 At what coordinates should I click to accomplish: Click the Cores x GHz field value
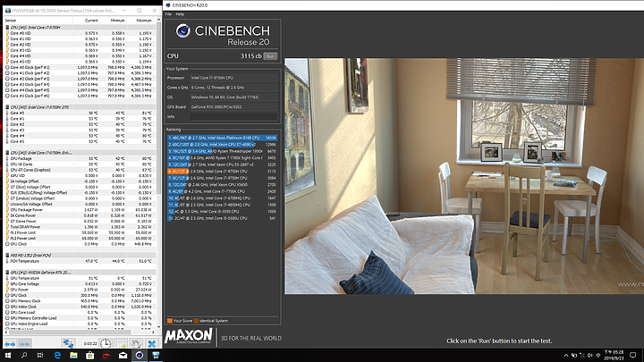pyautogui.click(x=233, y=88)
